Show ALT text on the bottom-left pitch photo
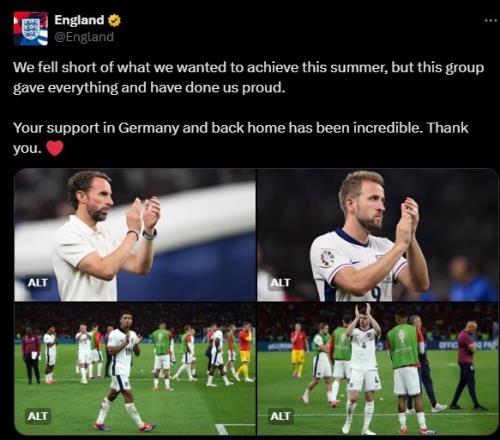 pos(38,416)
